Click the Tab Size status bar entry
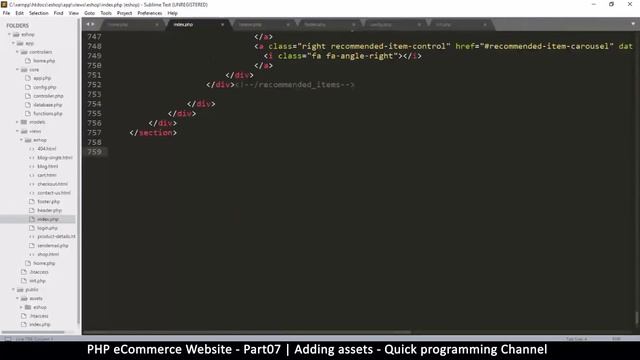The image size is (640, 360). 576,339
